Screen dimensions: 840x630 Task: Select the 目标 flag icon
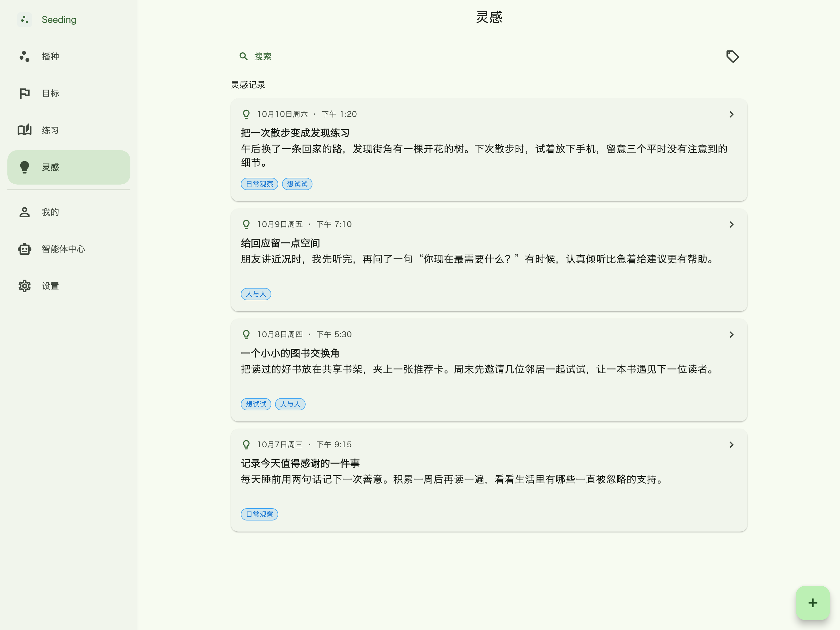[24, 93]
